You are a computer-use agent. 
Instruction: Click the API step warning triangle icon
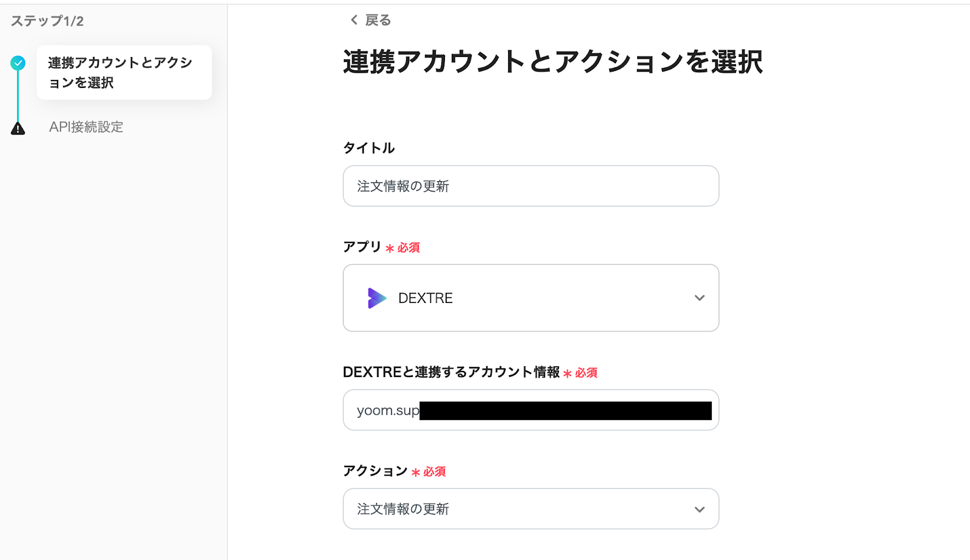[x=18, y=128]
